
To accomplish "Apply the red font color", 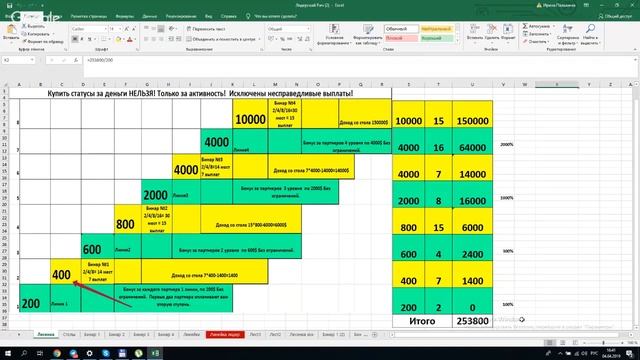I will tap(129, 39).
